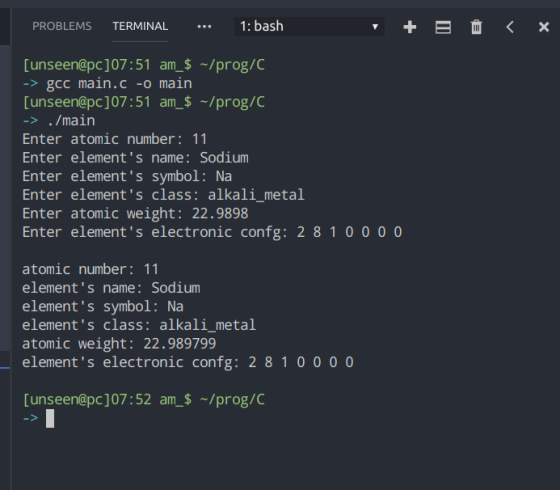
Task: Select the TERMINAL tab
Action: point(140,26)
